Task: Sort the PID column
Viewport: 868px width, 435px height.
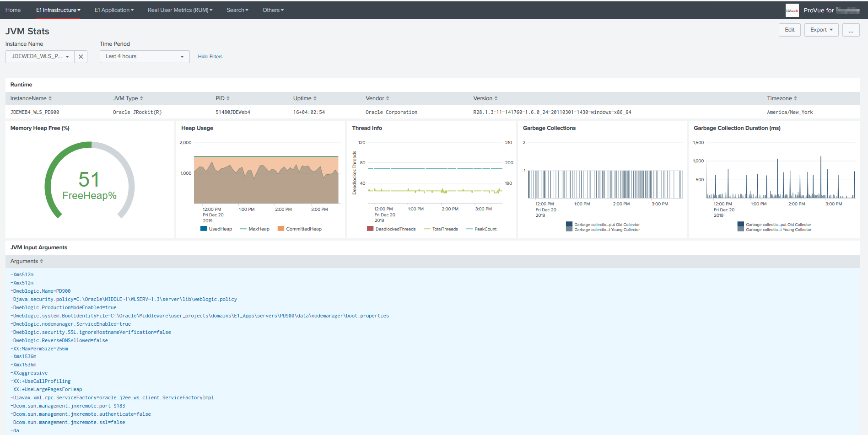Action: 228,98
